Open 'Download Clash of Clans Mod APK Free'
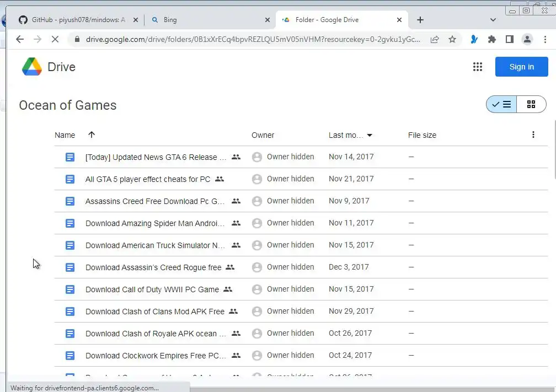Viewport: 556px width, 392px height. (155, 312)
